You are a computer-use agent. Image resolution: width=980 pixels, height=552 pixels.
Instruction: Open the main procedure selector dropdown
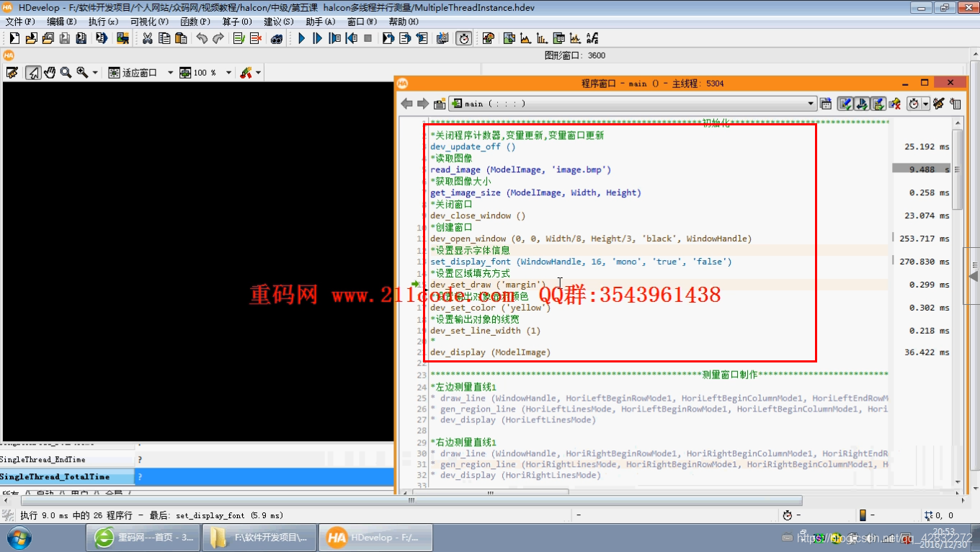[633, 104]
